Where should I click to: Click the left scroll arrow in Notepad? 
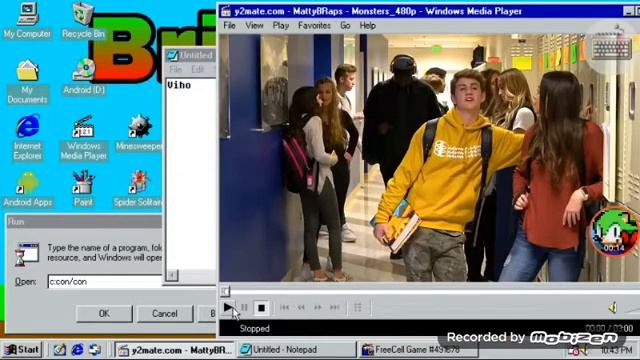coord(172,275)
